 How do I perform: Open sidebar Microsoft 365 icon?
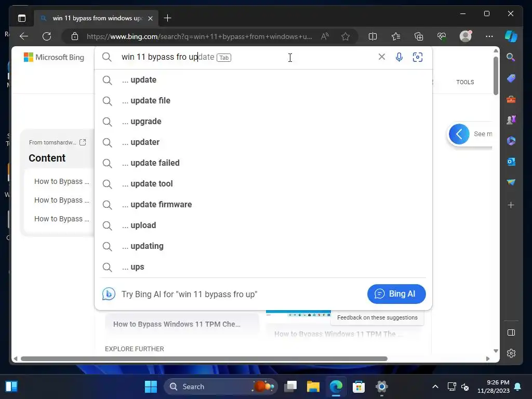(511, 141)
